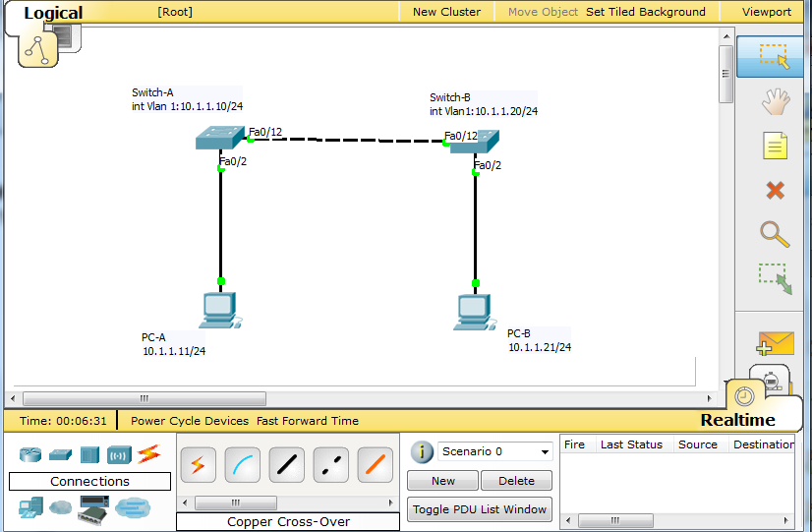Viewport: 812px width, 532px height.
Task: Select the Inspect magnifier tool
Action: point(775,234)
